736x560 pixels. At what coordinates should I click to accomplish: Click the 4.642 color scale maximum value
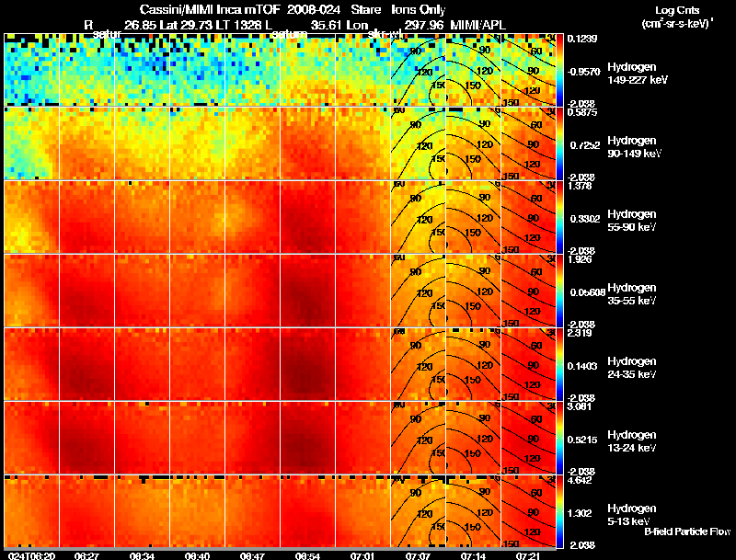point(580,480)
